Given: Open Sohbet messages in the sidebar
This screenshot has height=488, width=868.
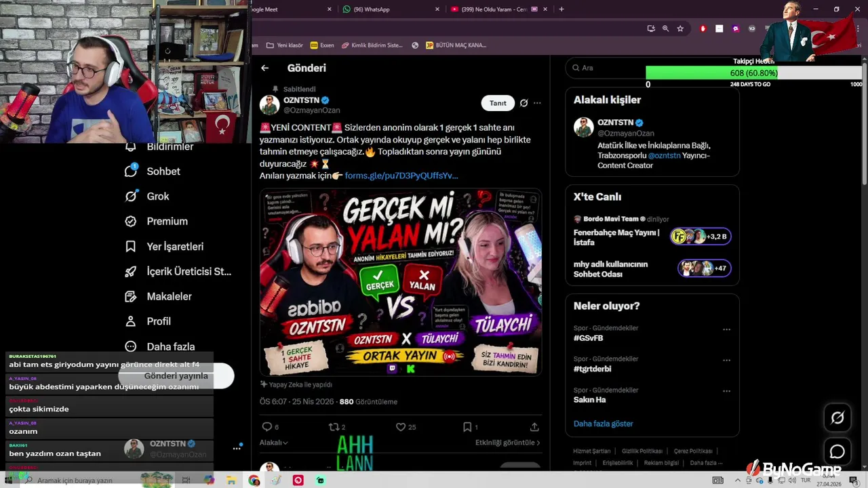Looking at the screenshot, I should coord(153,171).
